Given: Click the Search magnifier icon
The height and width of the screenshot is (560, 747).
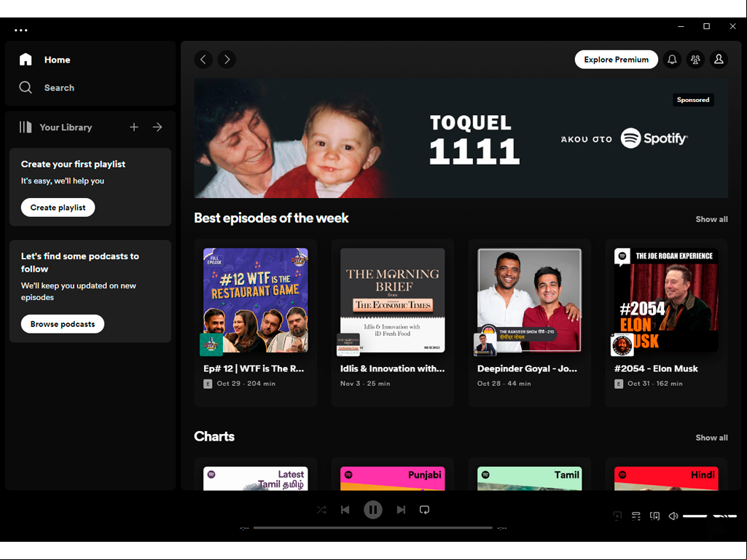Looking at the screenshot, I should pyautogui.click(x=26, y=87).
